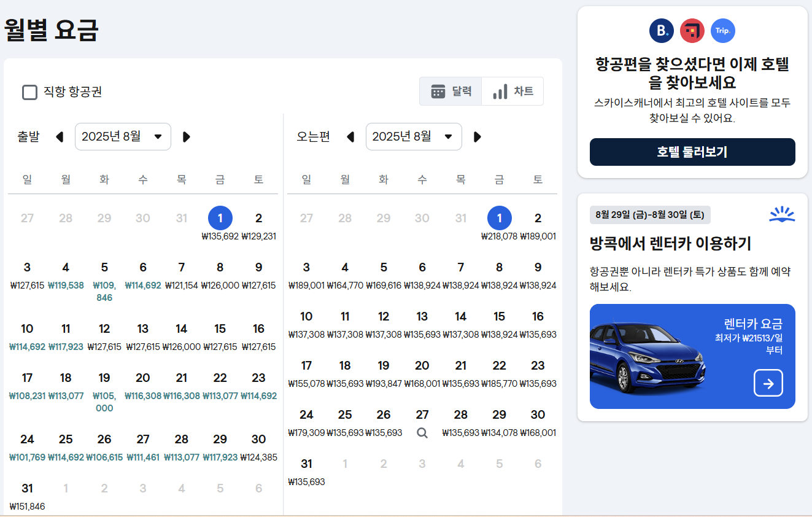Go to previous return month arrow
812x517 pixels.
[x=350, y=137]
